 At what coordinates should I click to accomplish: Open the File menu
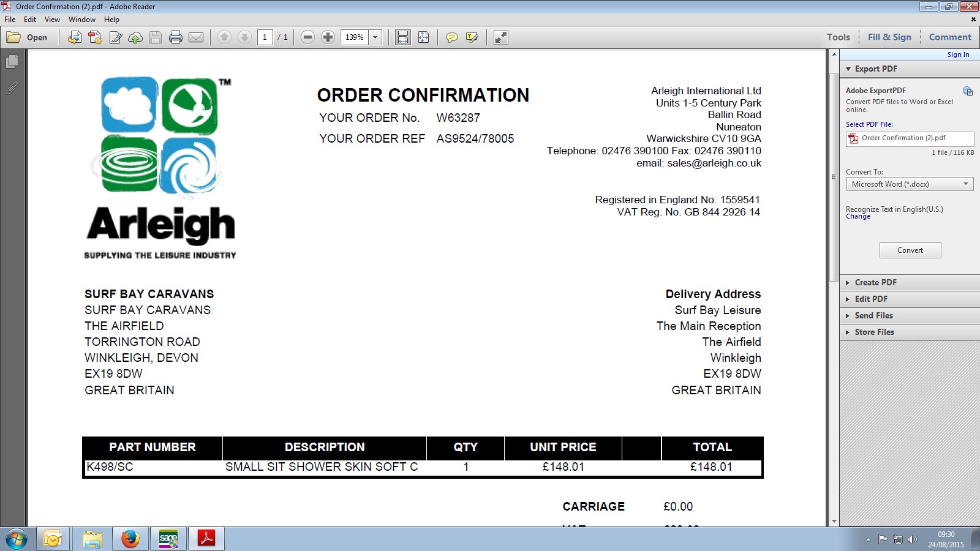(x=10, y=20)
